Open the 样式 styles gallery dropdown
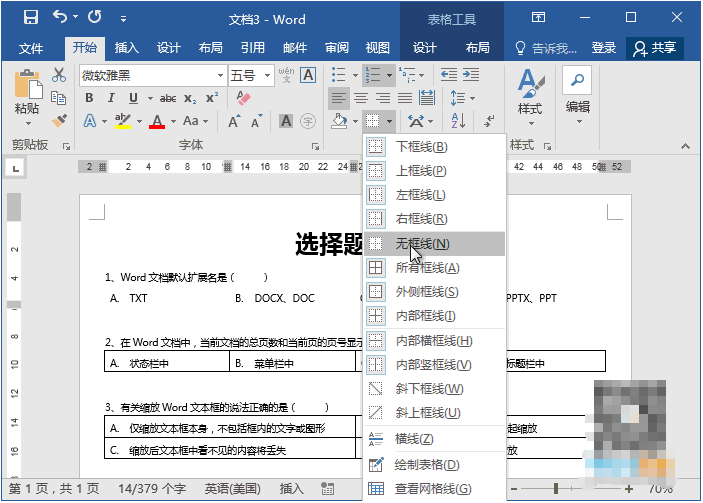 coord(529,95)
